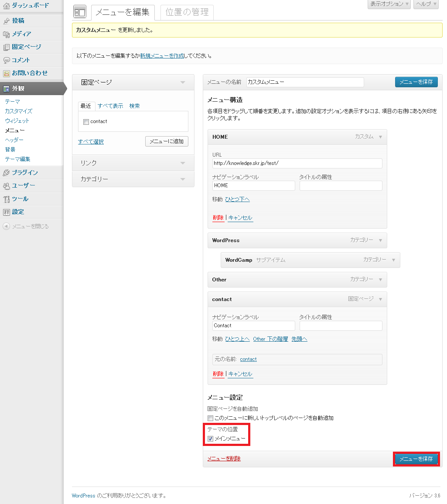Collapse the HOME menu item arrow
447x504 pixels.
tap(380, 137)
